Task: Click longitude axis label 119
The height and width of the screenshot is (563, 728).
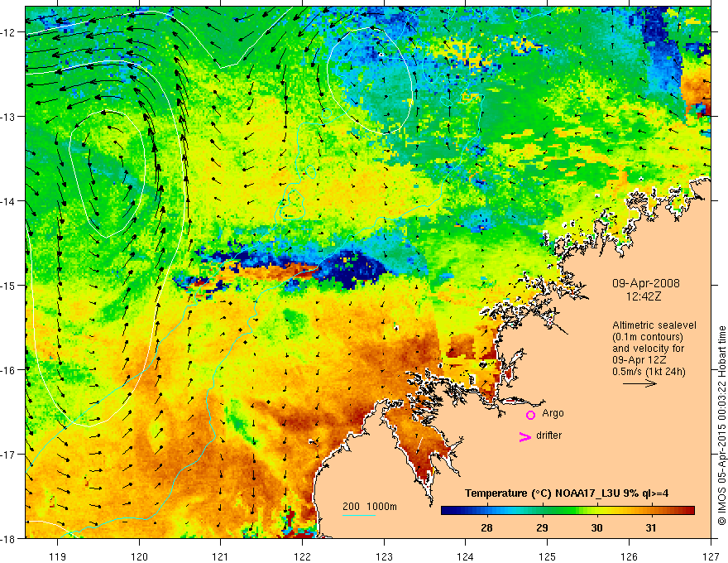Action: [x=58, y=556]
